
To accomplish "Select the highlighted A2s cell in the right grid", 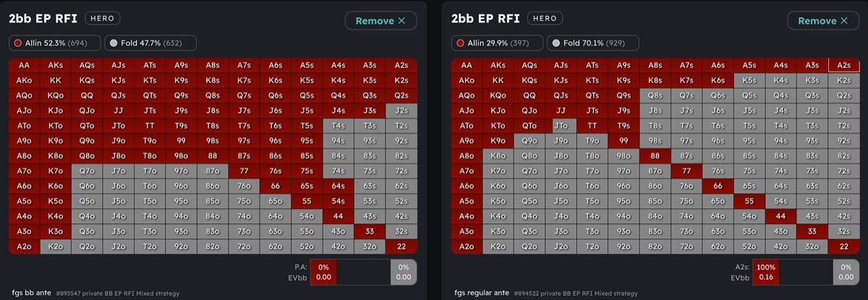I will (843, 65).
